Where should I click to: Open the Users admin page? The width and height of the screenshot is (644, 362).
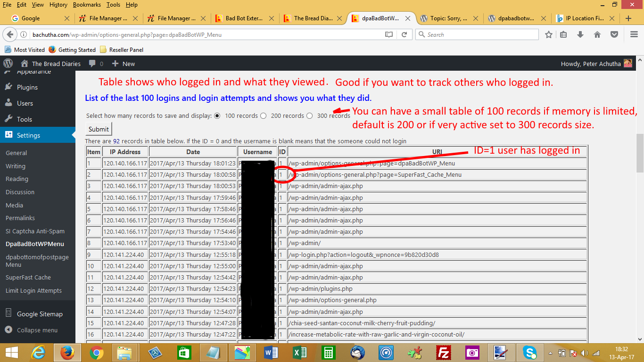pyautogui.click(x=25, y=103)
